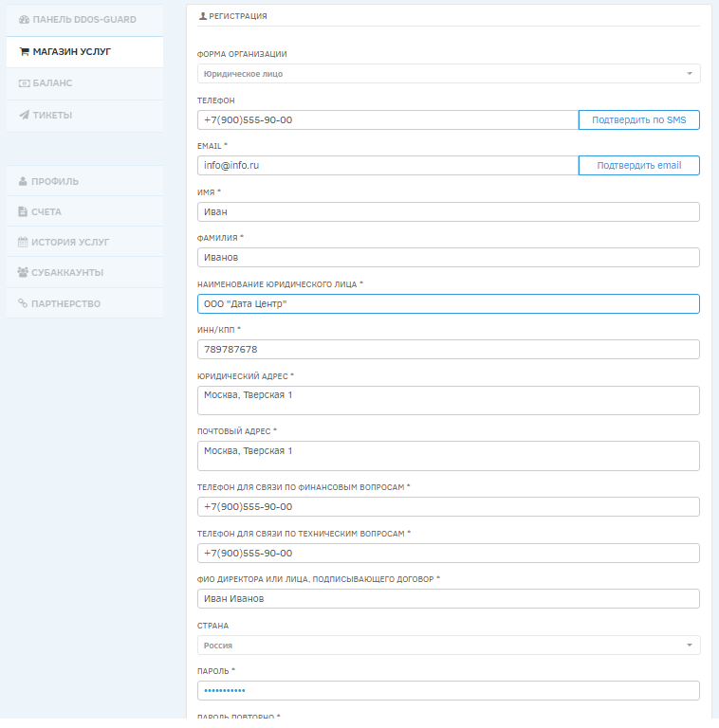Click the shopping cart icon for Магазин услуг
Viewport: 719px width, 728px height.
24,51
